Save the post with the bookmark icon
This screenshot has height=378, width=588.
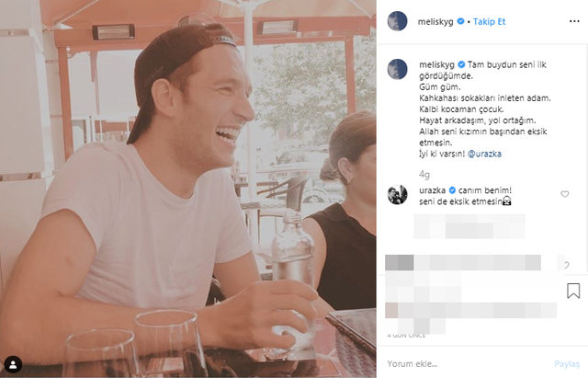573,291
